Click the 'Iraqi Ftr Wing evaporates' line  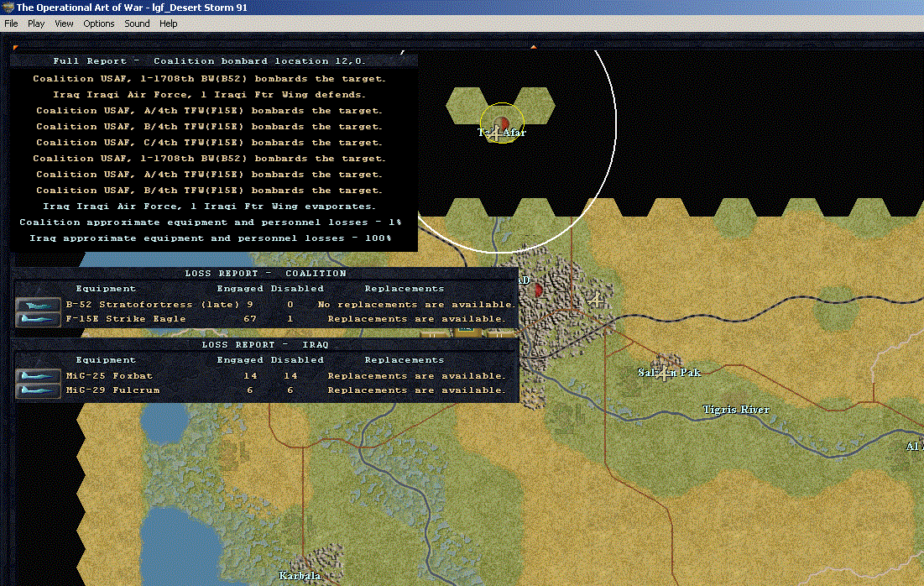209,207
